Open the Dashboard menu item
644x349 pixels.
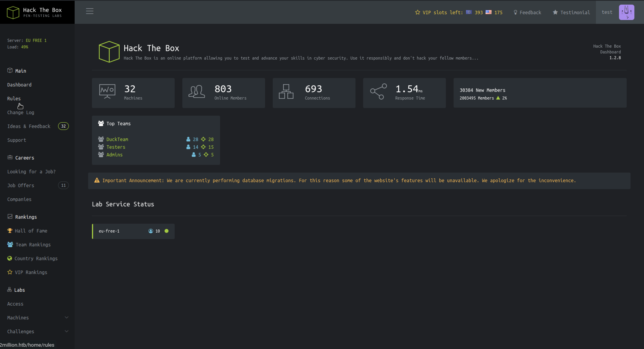19,85
